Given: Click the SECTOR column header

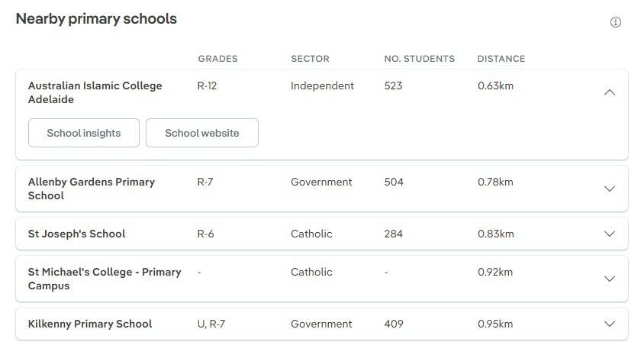Looking at the screenshot, I should click(310, 59).
